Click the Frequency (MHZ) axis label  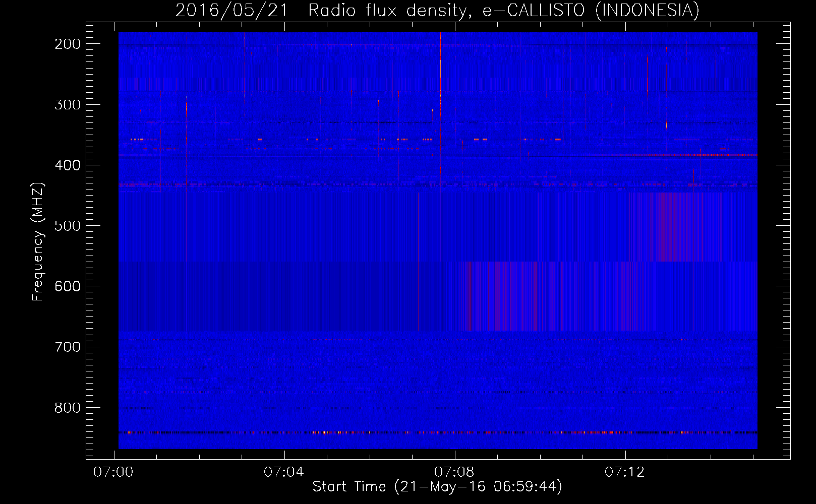[38, 241]
